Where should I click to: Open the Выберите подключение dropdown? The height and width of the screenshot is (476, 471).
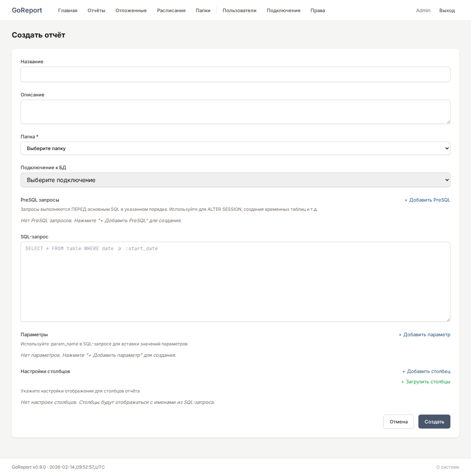pos(235,180)
